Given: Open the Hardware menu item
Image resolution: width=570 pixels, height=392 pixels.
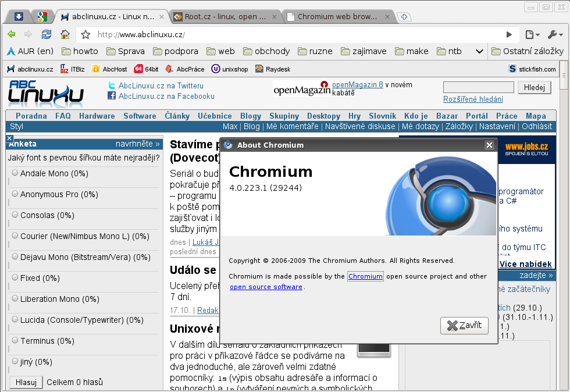Looking at the screenshot, I should 97,116.
